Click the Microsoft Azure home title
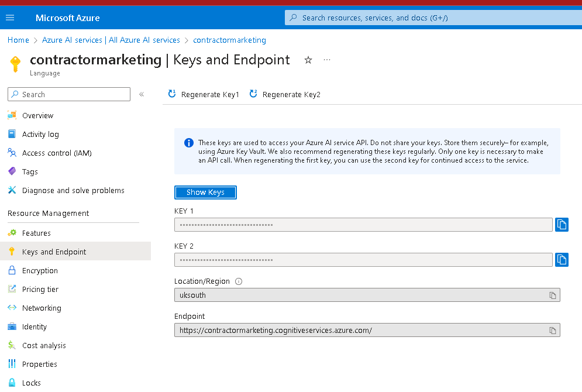This screenshot has width=582, height=392. (x=67, y=18)
